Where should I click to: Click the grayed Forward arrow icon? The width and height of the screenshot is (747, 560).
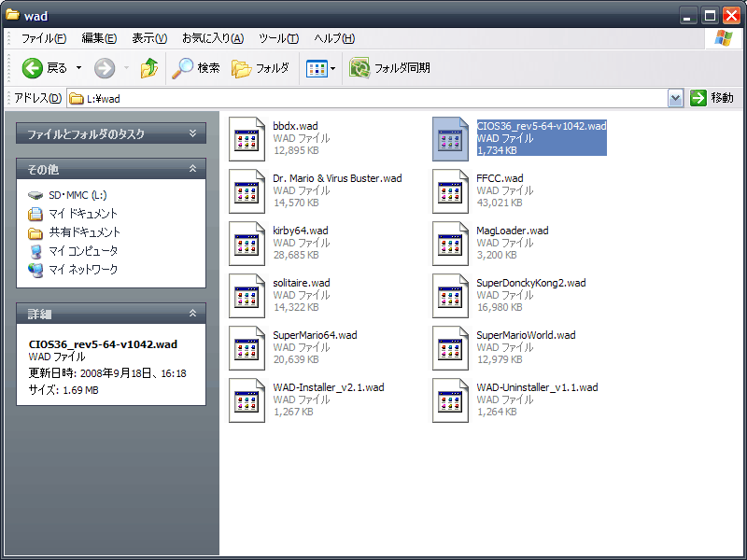pos(105,68)
